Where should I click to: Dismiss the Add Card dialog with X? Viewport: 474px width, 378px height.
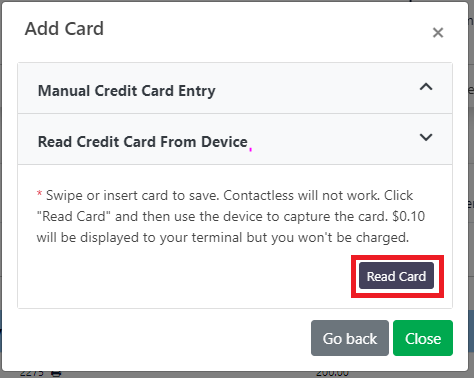[x=438, y=33]
